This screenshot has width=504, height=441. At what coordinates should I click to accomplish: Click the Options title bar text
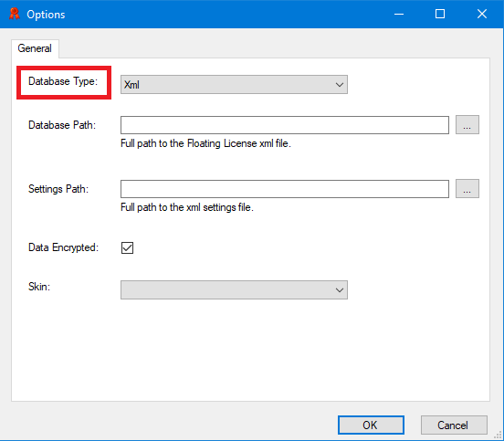tap(46, 15)
